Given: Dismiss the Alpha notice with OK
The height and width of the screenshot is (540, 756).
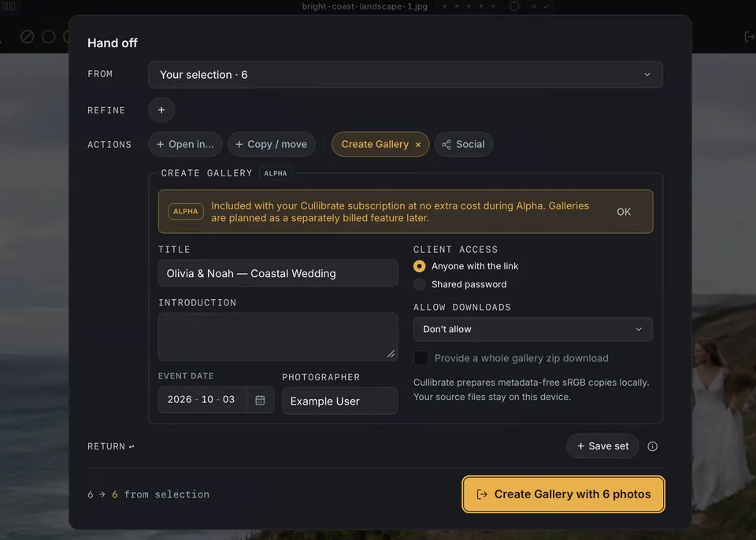Looking at the screenshot, I should [624, 212].
